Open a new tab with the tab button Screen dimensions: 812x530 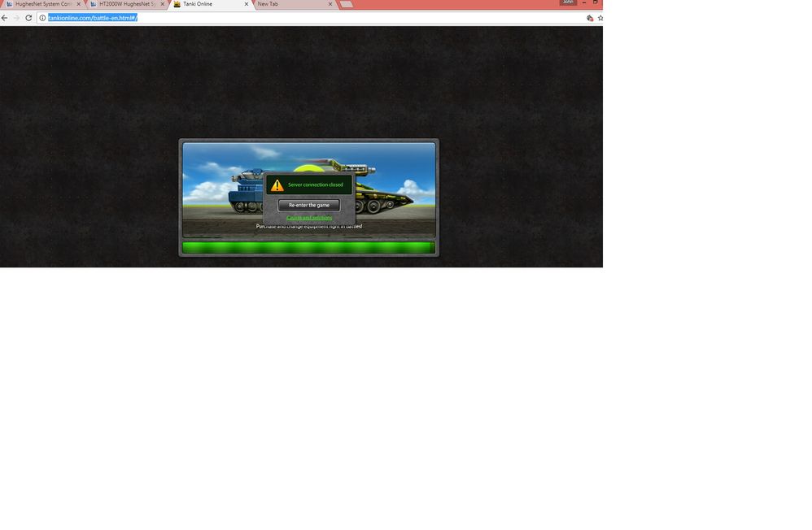(x=346, y=4)
